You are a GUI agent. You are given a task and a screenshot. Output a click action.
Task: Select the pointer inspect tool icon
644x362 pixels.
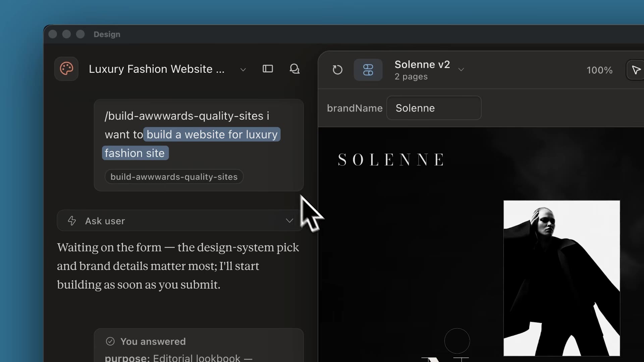(x=636, y=70)
